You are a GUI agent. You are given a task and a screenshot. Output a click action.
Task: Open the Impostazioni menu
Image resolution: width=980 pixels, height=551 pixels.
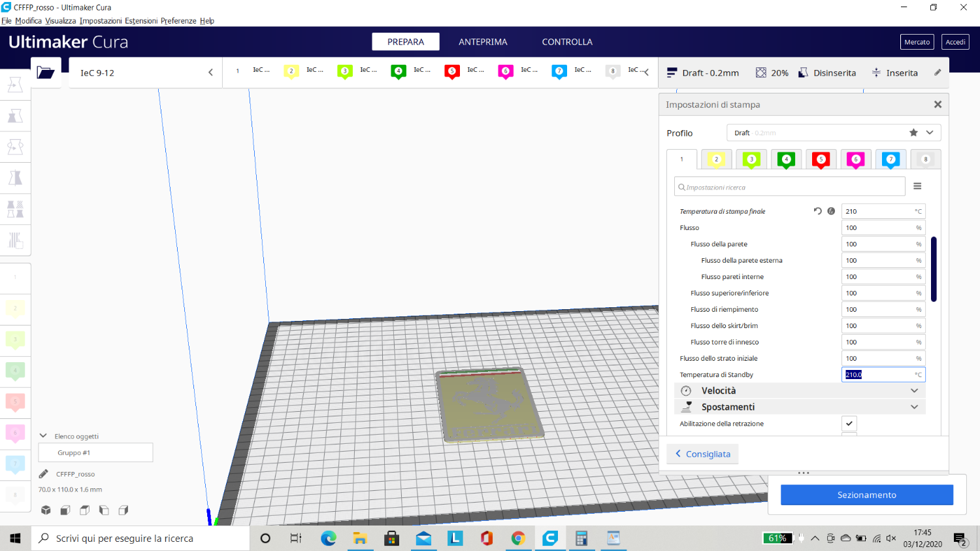click(x=101, y=21)
